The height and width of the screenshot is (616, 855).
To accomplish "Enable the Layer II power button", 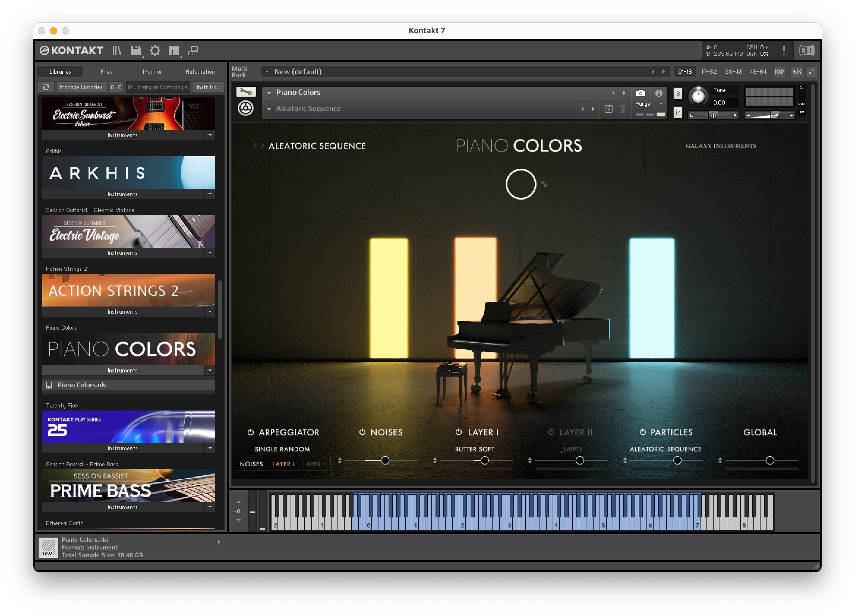I will click(551, 432).
